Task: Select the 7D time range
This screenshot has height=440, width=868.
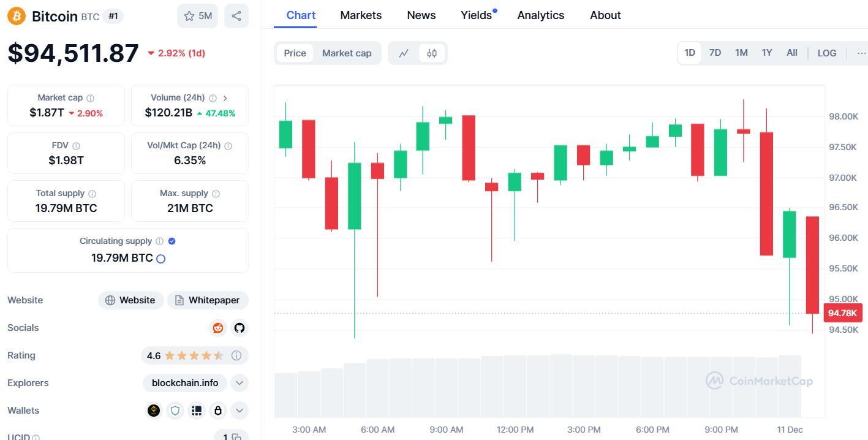Action: point(715,53)
